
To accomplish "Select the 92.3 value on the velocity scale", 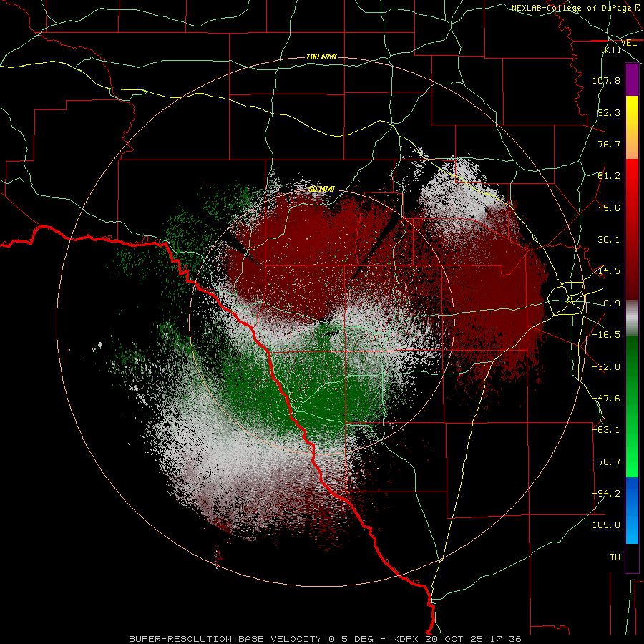I will (609, 112).
